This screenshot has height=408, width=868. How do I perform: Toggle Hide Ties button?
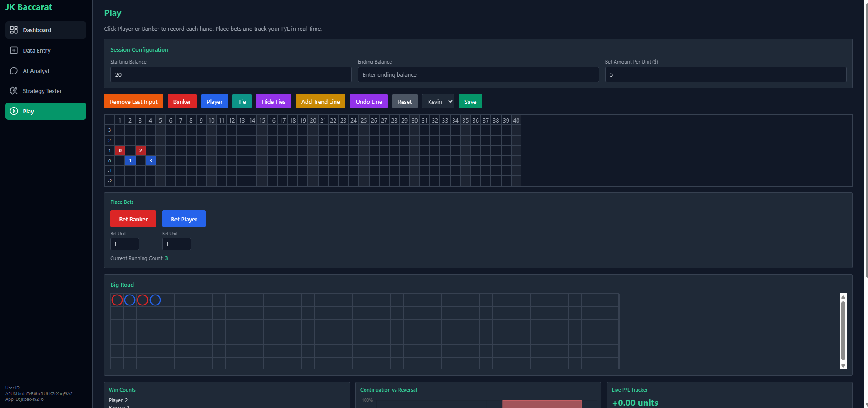(273, 102)
